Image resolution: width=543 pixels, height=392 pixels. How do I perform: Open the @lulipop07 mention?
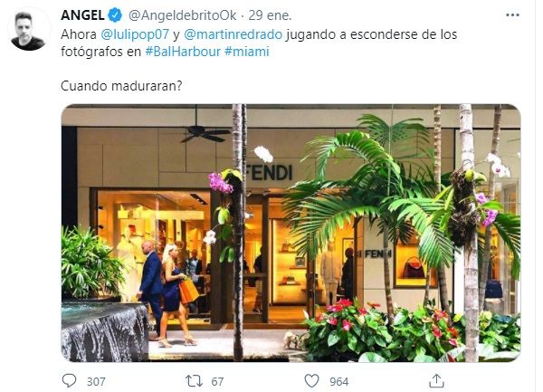[135, 34]
